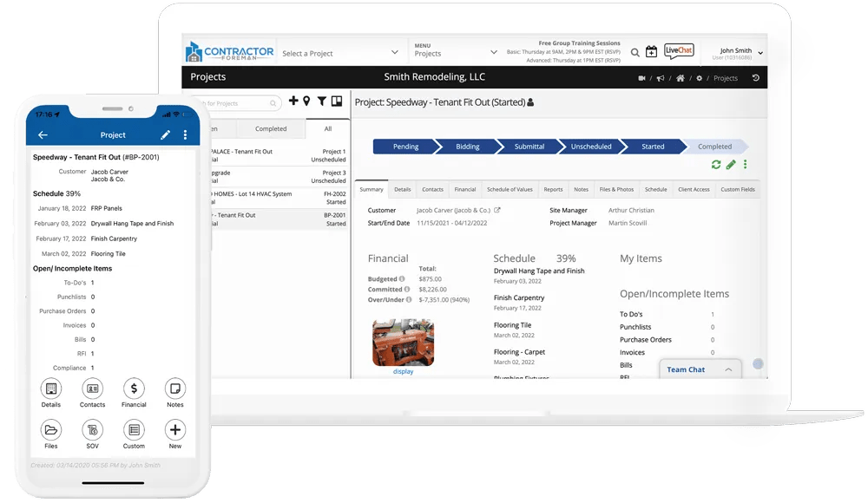
Task: Tap the SOV icon on phone
Action: (93, 430)
